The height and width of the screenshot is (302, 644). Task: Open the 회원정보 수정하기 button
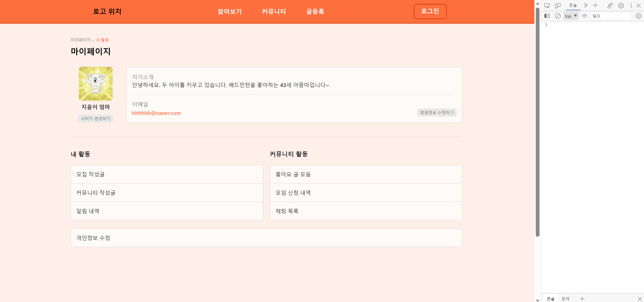(437, 112)
